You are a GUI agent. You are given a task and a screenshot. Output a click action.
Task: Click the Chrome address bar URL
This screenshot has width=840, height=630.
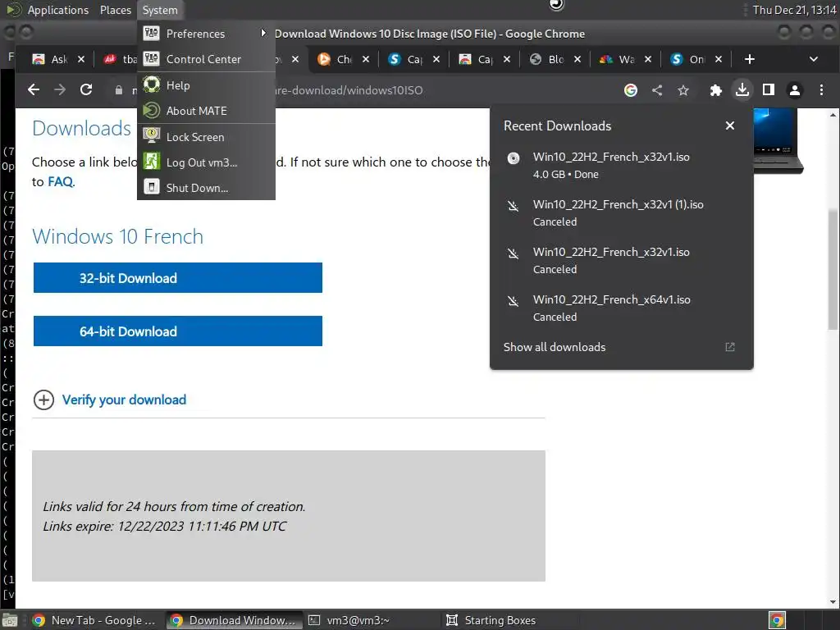click(x=348, y=90)
